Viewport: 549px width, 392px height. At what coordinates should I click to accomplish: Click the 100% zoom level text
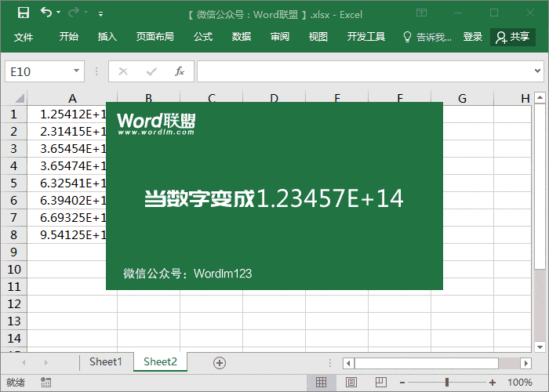(520, 383)
